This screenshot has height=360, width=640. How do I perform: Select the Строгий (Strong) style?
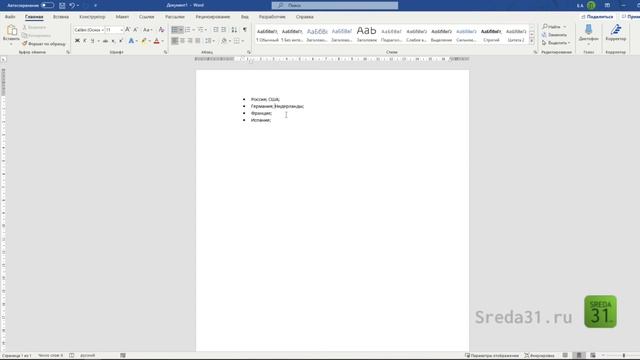coord(491,35)
